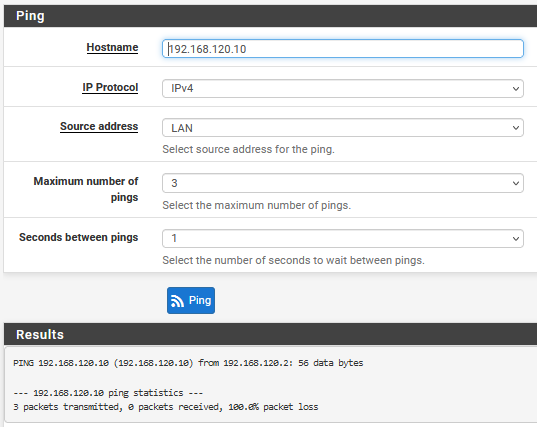Click the help text about seconds to wait
This screenshot has height=427, width=537.
click(294, 260)
